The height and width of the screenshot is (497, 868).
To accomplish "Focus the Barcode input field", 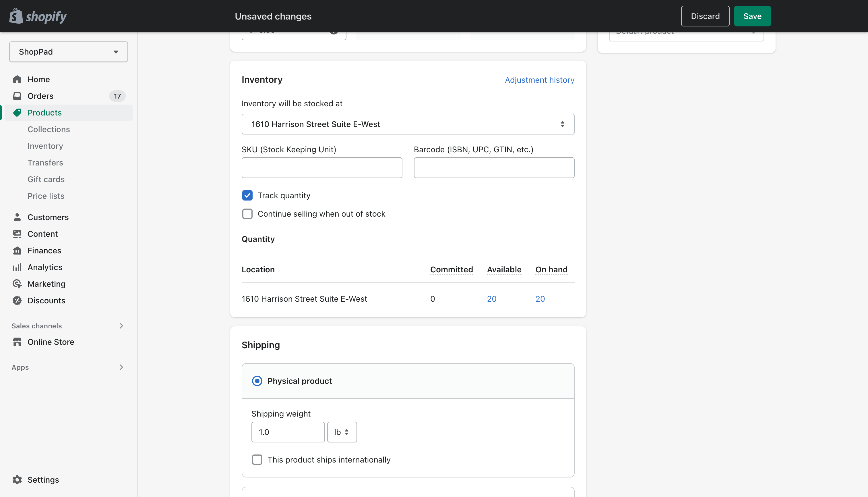I will click(494, 168).
